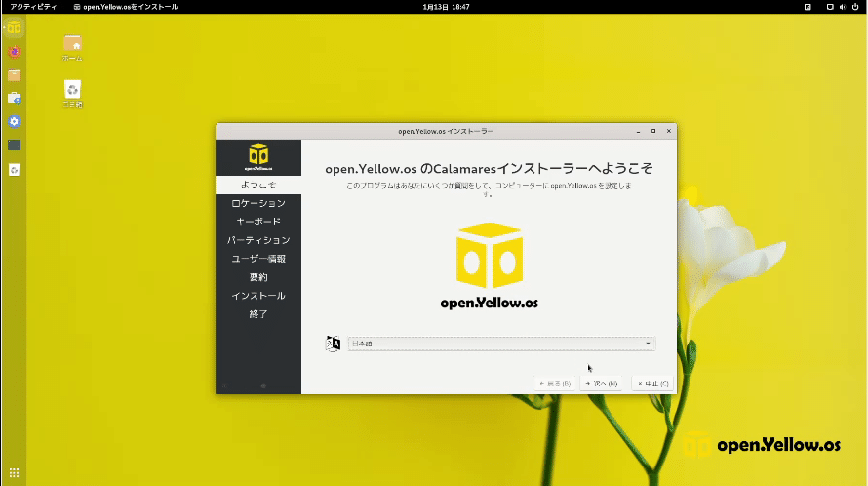Select the キーボード step
This screenshot has height=486, width=868.
point(258,222)
